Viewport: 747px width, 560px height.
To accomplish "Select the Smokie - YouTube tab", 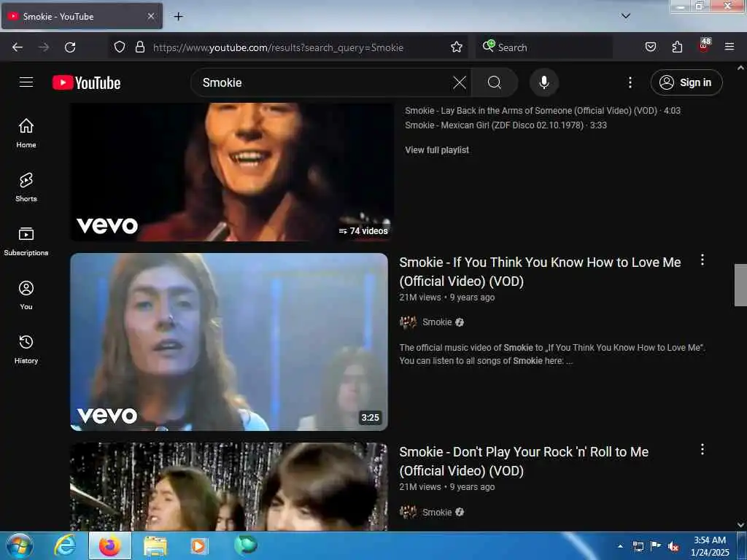I will click(x=82, y=16).
